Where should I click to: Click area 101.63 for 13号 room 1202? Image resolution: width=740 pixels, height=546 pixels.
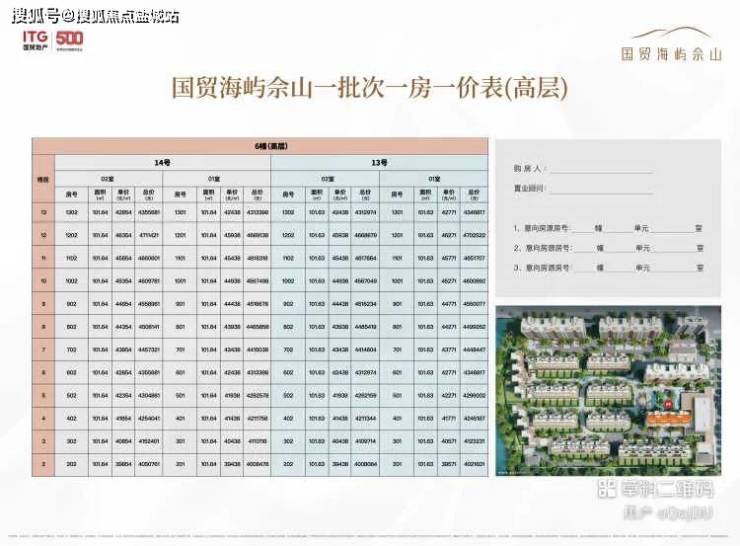pyautogui.click(x=317, y=235)
